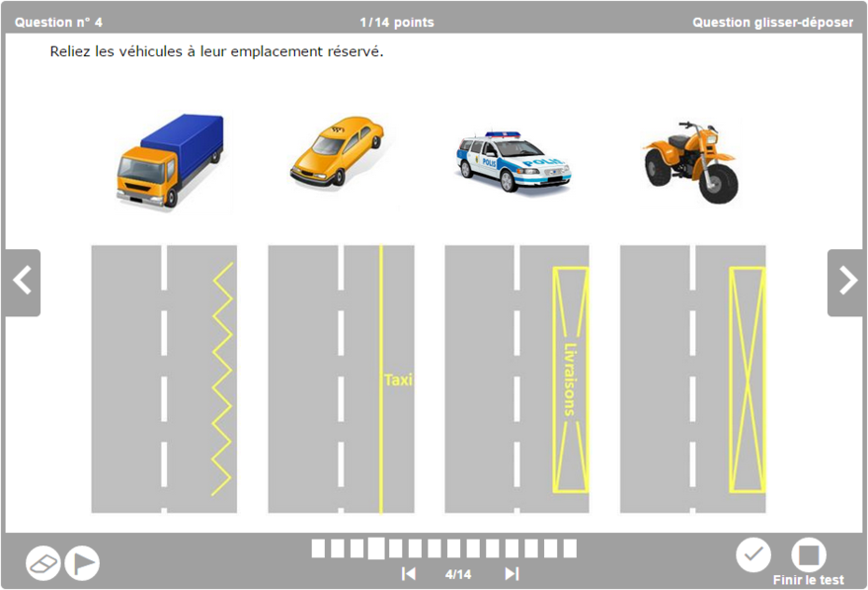Click the Finir le test stop icon

click(808, 555)
